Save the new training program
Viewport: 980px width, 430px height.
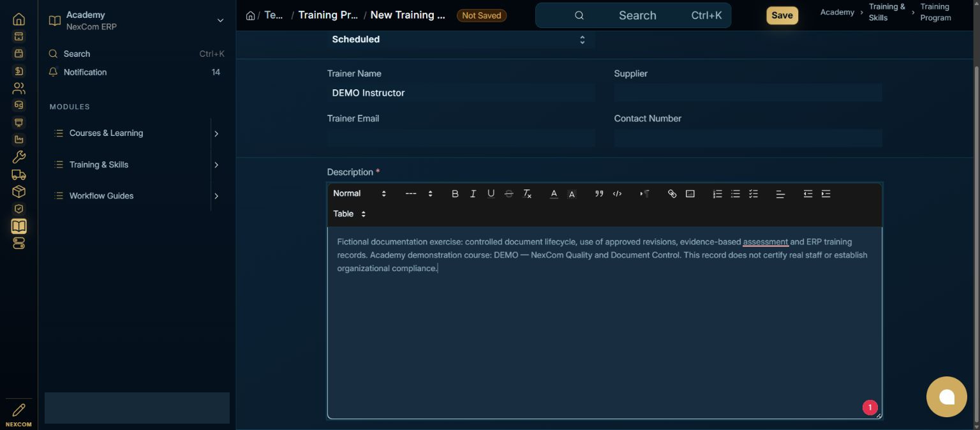(x=782, y=15)
